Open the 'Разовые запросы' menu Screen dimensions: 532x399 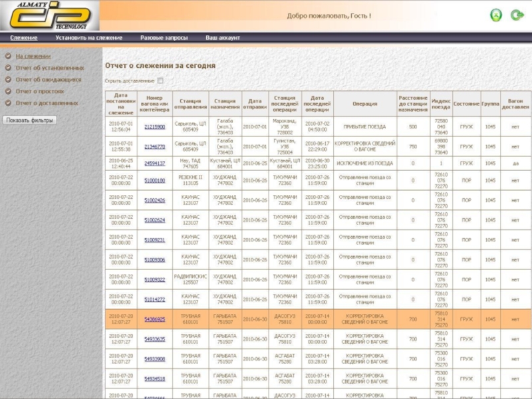point(164,38)
